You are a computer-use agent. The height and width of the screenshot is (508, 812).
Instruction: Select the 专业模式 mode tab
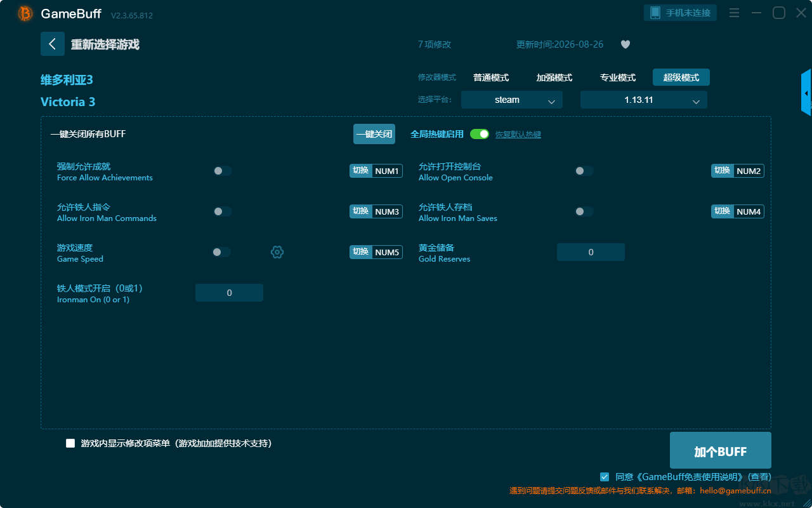pos(618,77)
